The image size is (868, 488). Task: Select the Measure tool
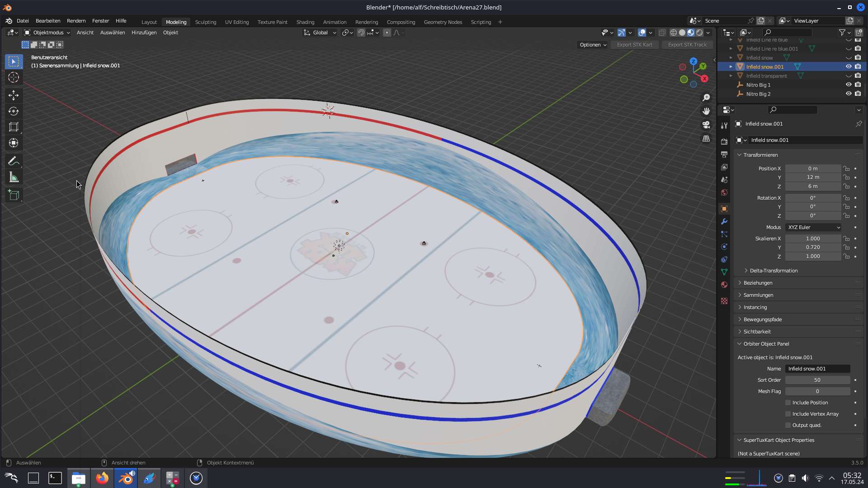14,178
